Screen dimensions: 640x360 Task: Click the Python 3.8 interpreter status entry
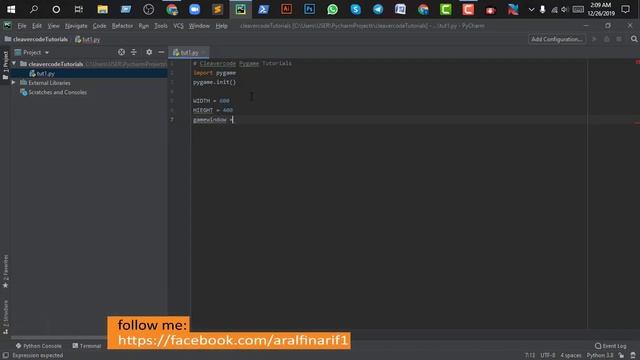(600, 355)
